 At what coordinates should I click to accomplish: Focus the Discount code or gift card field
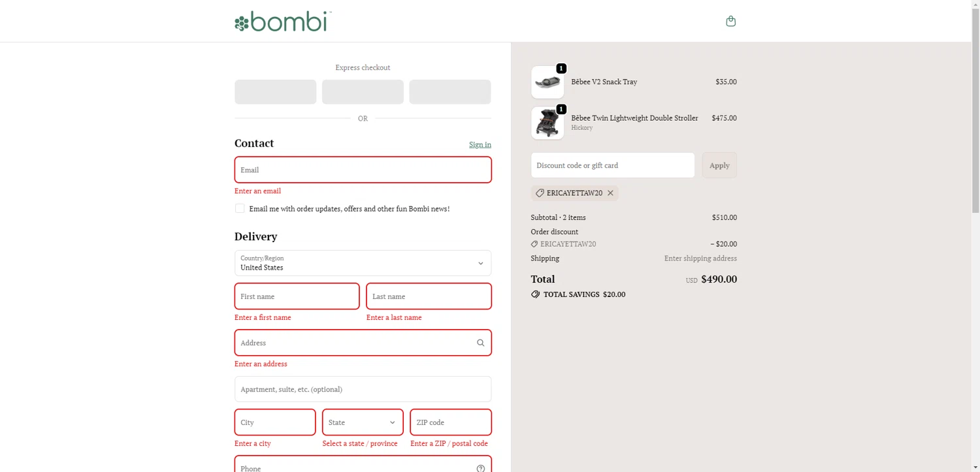(x=613, y=165)
